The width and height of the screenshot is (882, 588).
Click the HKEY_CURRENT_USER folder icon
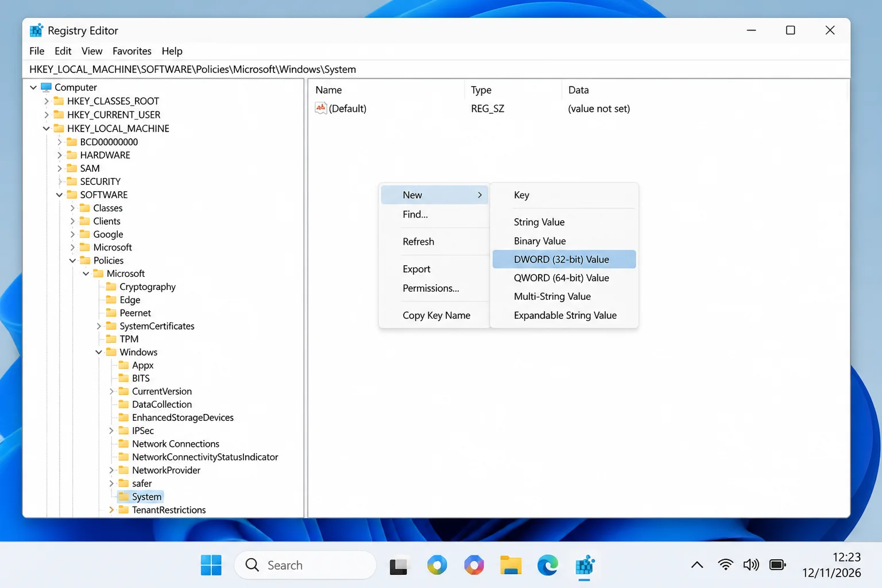[59, 115]
